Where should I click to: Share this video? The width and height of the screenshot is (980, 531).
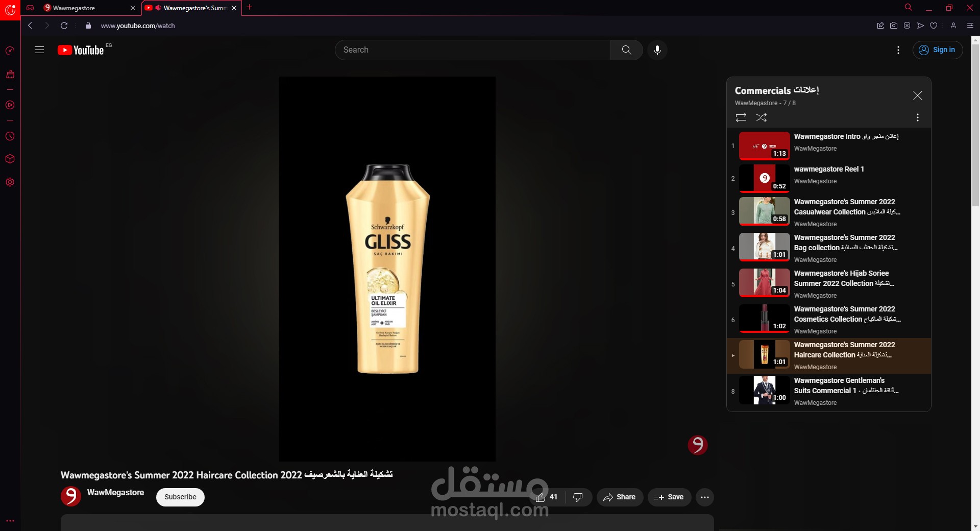pos(620,497)
